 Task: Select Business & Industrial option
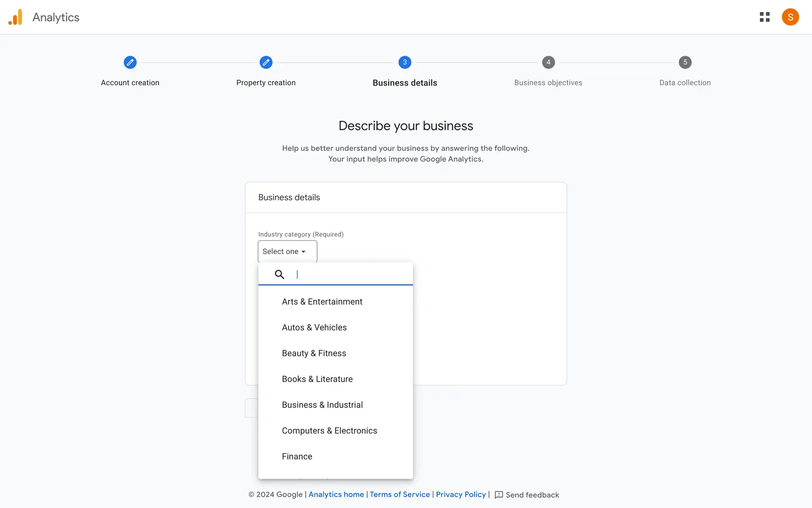322,405
